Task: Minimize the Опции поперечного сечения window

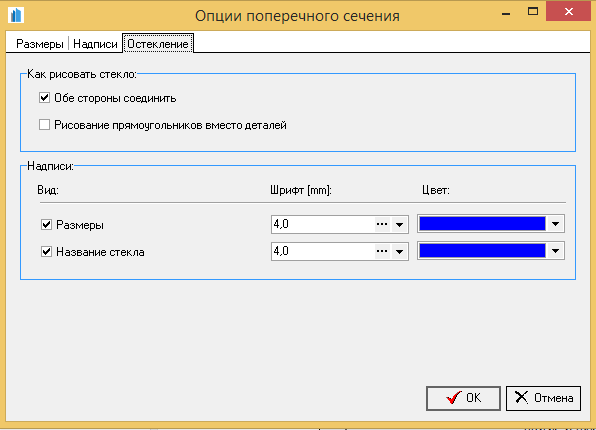Action: 506,14
